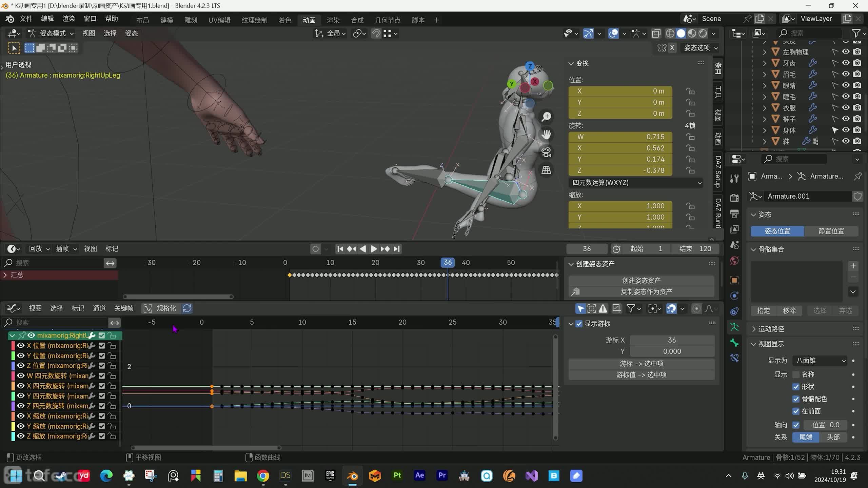The image size is (868, 488).
Task: Open tool settings properties tab
Action: pos(734,178)
